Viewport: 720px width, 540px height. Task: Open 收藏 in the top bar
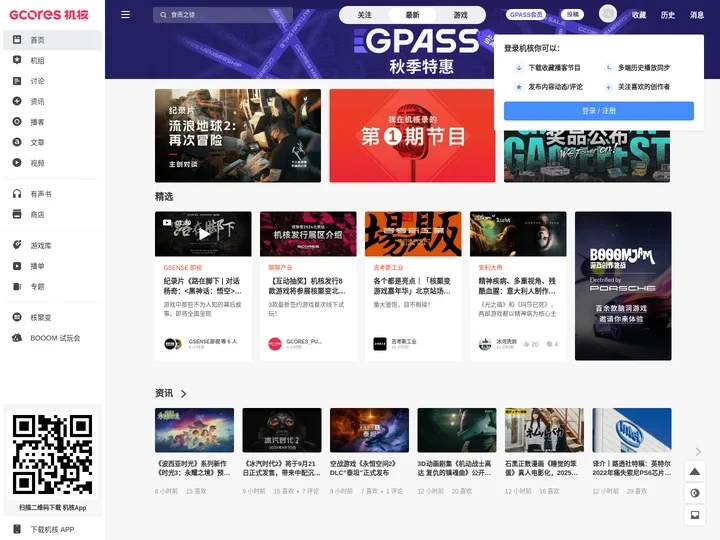pos(639,15)
